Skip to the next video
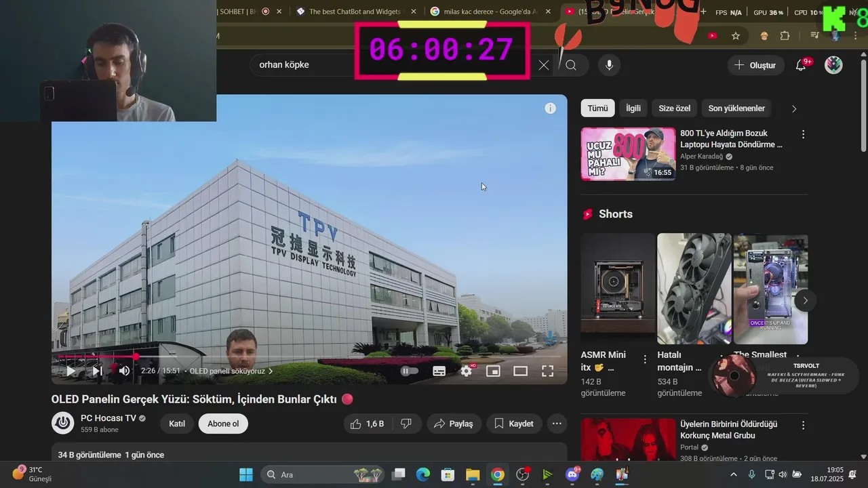Viewport: 868px width, 488px height. click(97, 371)
